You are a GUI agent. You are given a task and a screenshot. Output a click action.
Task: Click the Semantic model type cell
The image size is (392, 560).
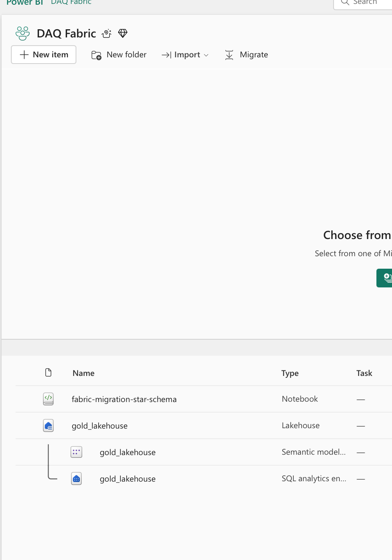(314, 452)
